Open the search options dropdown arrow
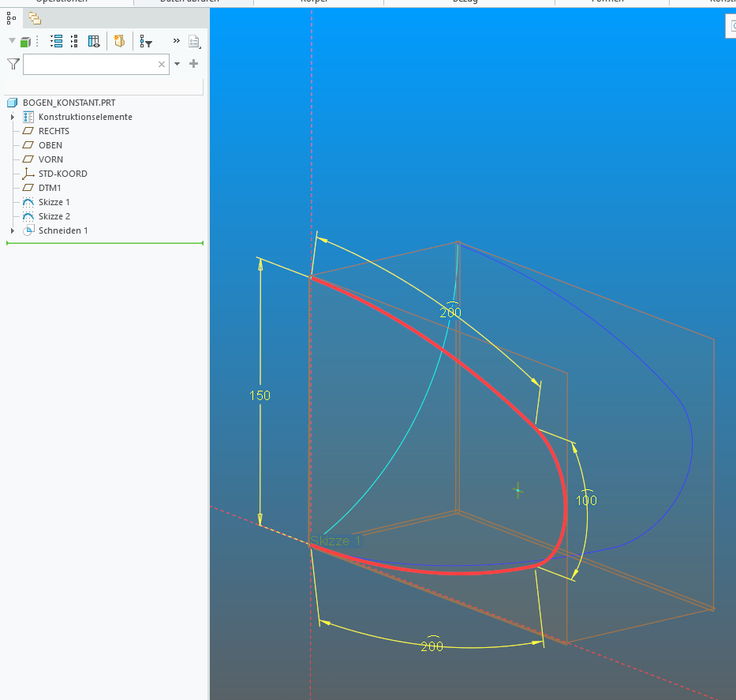This screenshot has width=736, height=700. pos(177,64)
